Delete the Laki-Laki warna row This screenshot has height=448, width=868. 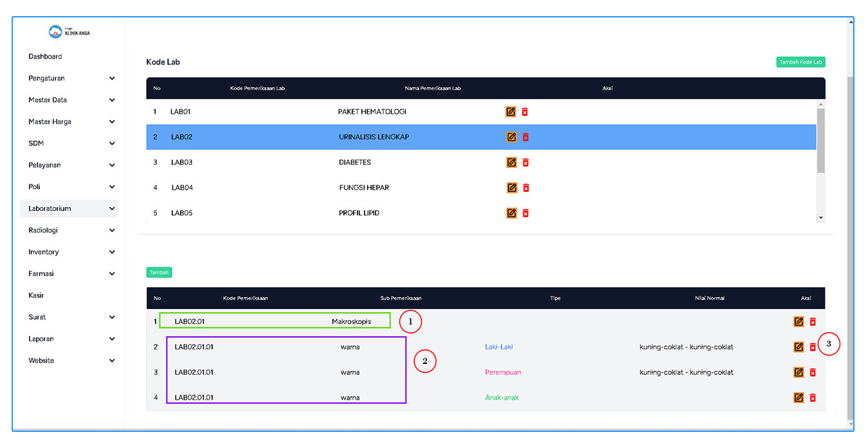click(x=813, y=347)
